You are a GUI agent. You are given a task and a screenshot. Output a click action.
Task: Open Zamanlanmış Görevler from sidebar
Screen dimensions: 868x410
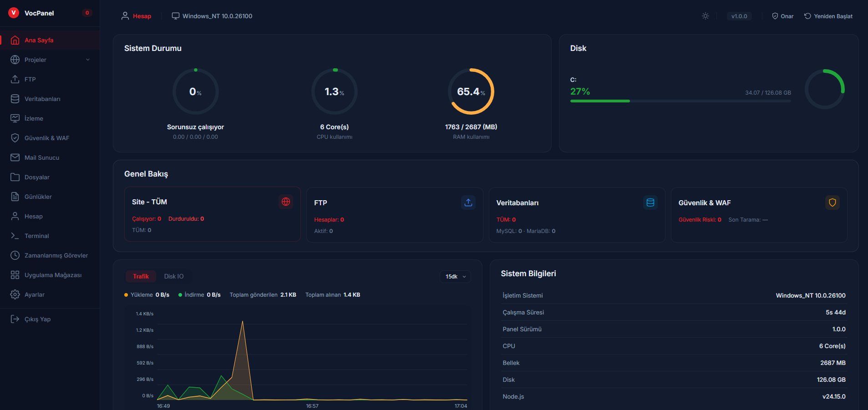coord(56,255)
